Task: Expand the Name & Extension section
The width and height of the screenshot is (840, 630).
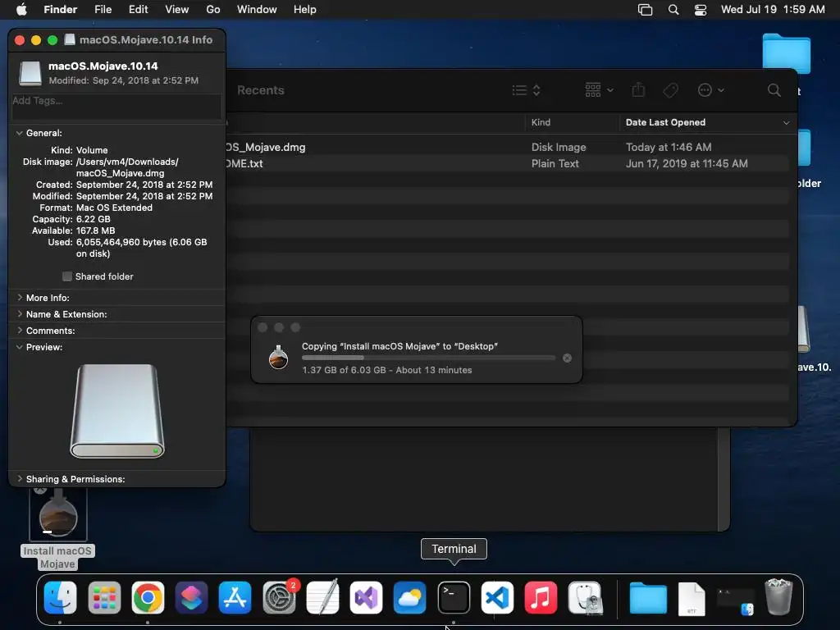Action: pos(20,314)
